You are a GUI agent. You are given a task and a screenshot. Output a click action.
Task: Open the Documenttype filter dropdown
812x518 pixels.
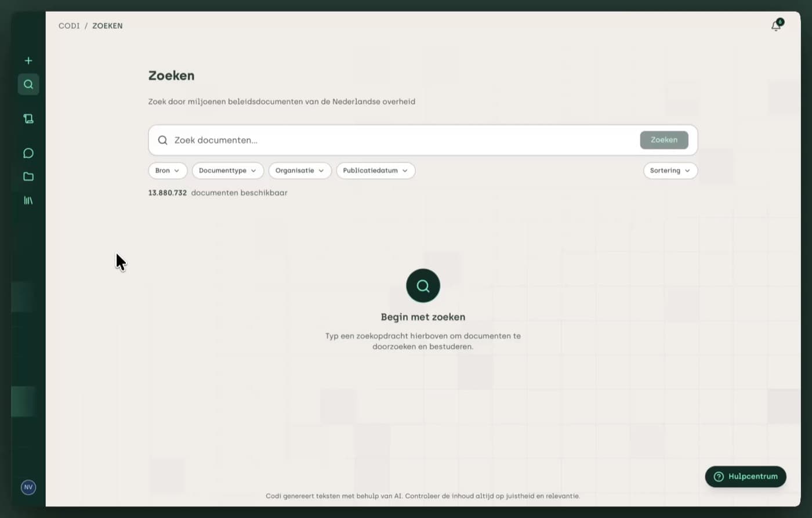point(228,171)
